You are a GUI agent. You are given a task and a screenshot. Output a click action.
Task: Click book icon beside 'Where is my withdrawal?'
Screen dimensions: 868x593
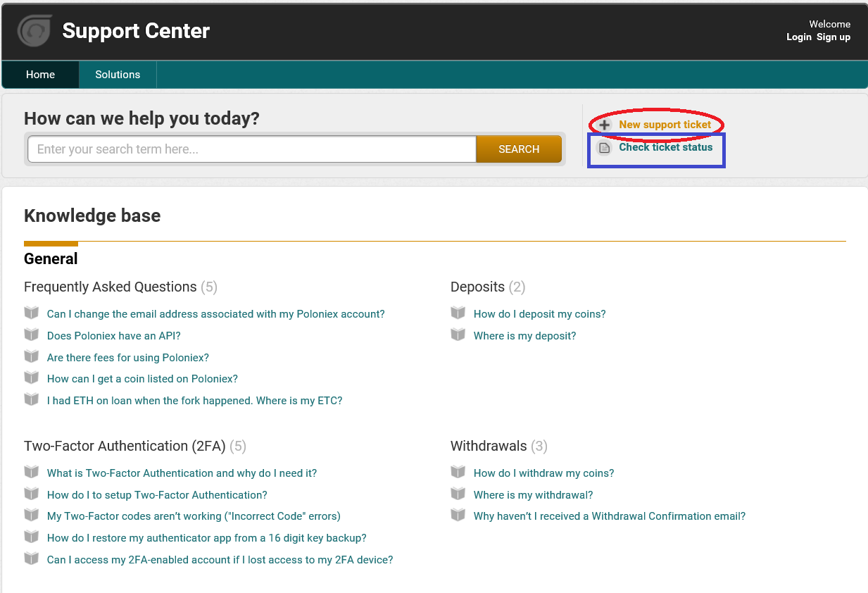click(x=458, y=494)
